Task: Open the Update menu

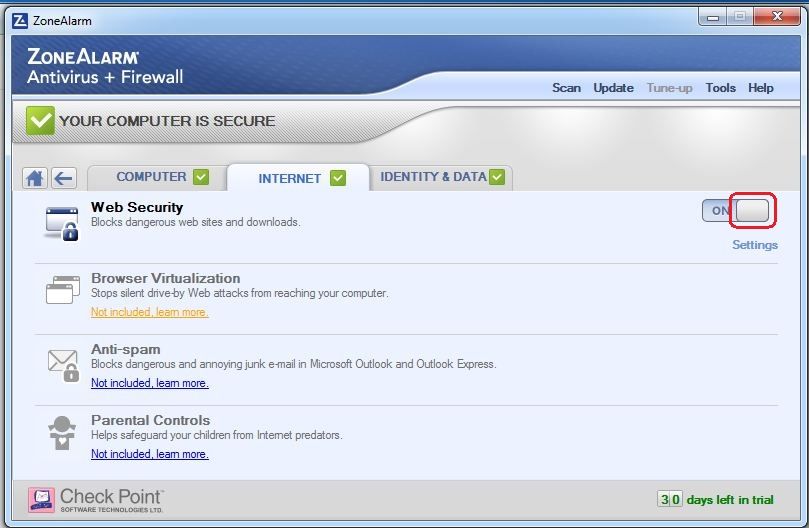Action: click(613, 88)
